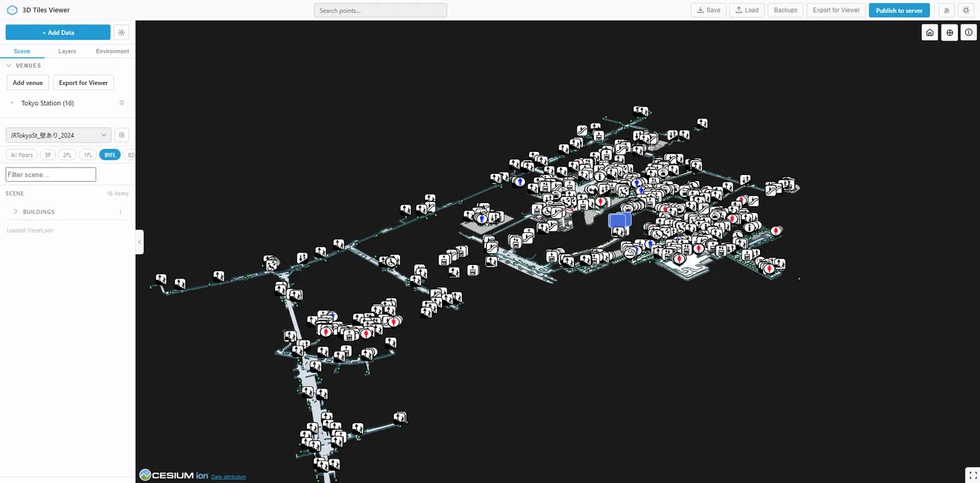Click the Load button
The width and height of the screenshot is (980, 483).
[747, 10]
